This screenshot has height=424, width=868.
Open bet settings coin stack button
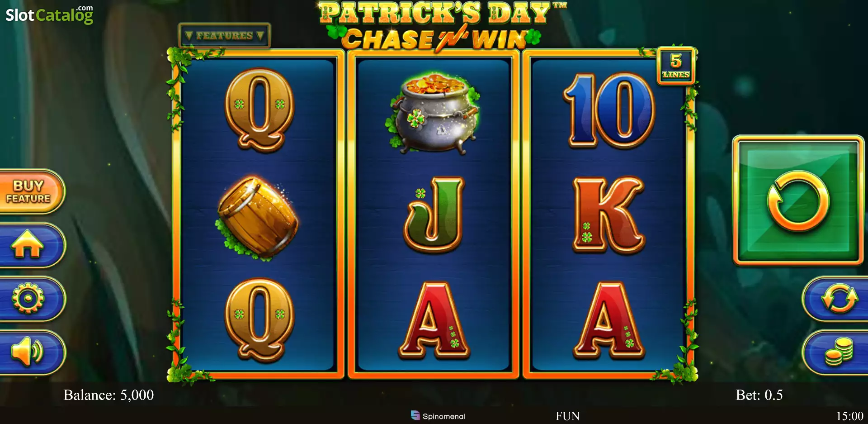tap(836, 352)
